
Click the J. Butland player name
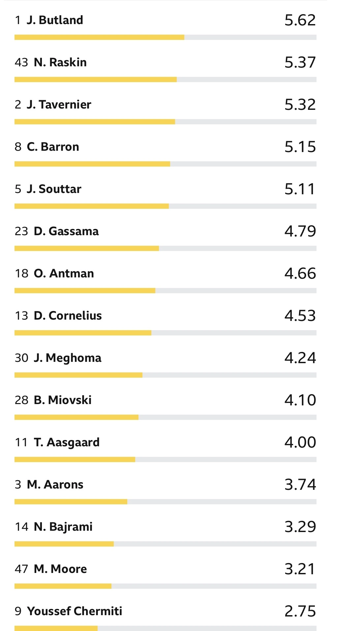click(55, 20)
